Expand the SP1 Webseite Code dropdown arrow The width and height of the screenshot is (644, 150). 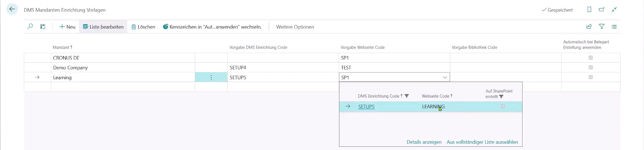pos(445,77)
